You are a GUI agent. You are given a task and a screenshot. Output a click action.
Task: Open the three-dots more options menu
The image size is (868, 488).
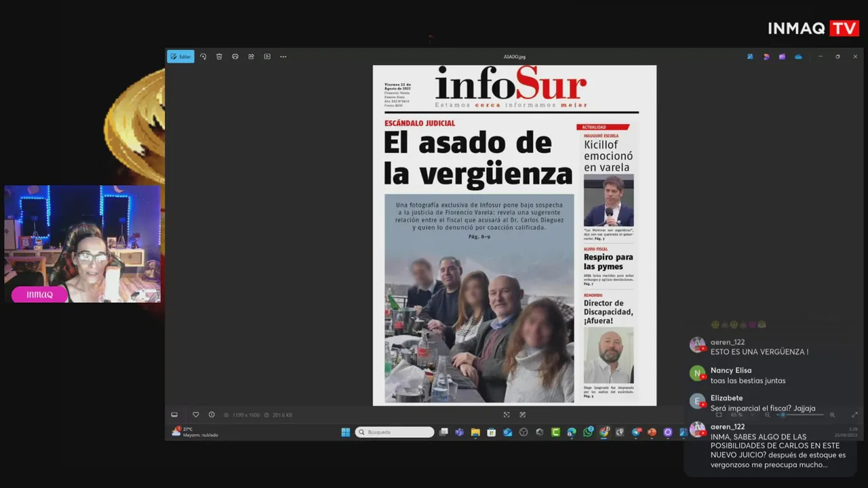[283, 56]
